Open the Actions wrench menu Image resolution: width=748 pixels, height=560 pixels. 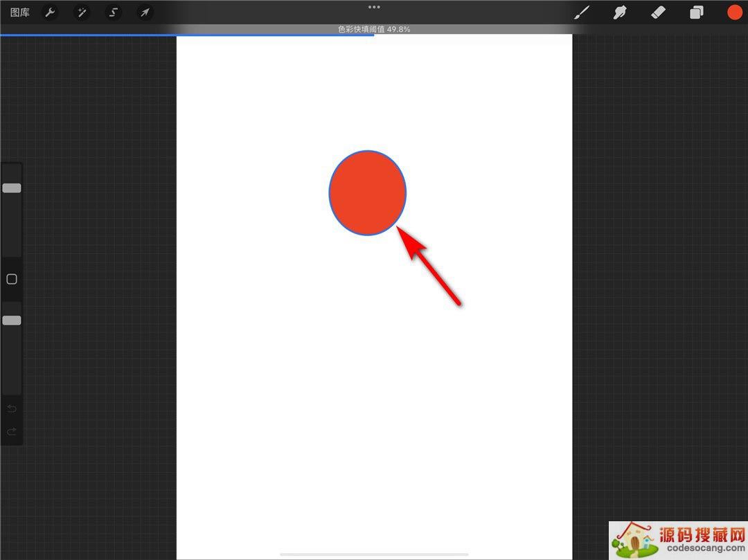click(50, 12)
